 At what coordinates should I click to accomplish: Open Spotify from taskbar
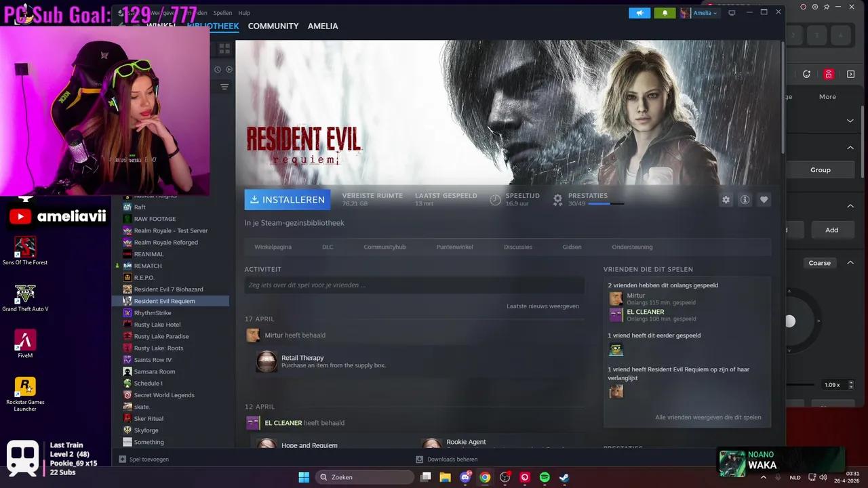pos(545,477)
